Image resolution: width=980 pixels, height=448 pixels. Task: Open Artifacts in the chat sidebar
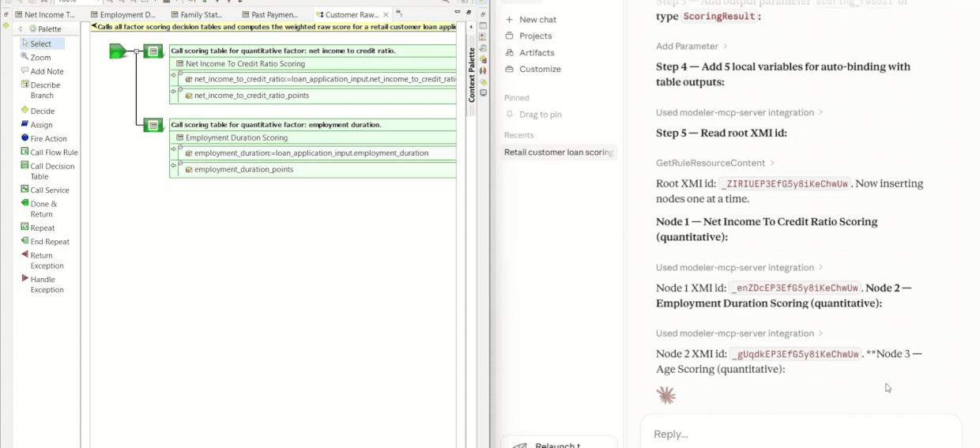[537, 52]
